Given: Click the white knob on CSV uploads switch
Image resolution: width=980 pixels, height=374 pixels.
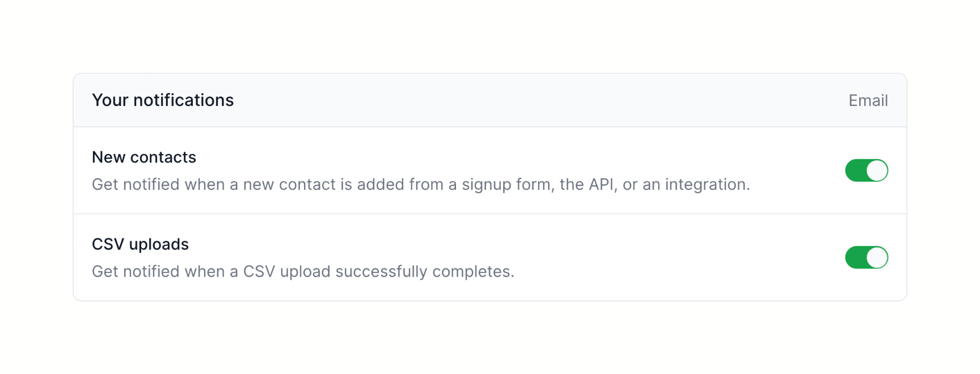Looking at the screenshot, I should 877,258.
